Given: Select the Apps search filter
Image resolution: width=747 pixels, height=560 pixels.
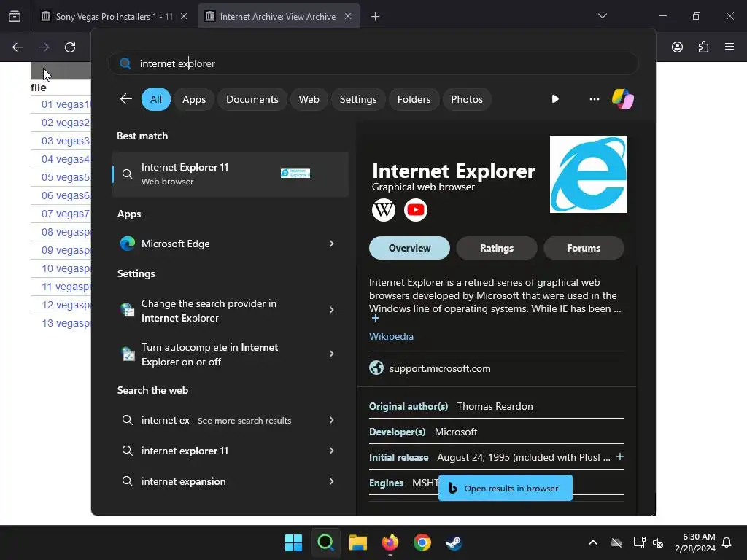Looking at the screenshot, I should pos(194,99).
